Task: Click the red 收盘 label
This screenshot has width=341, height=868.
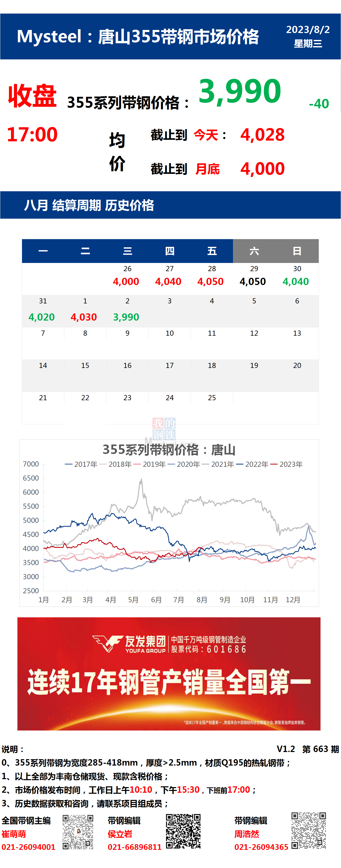Action: pos(32,96)
